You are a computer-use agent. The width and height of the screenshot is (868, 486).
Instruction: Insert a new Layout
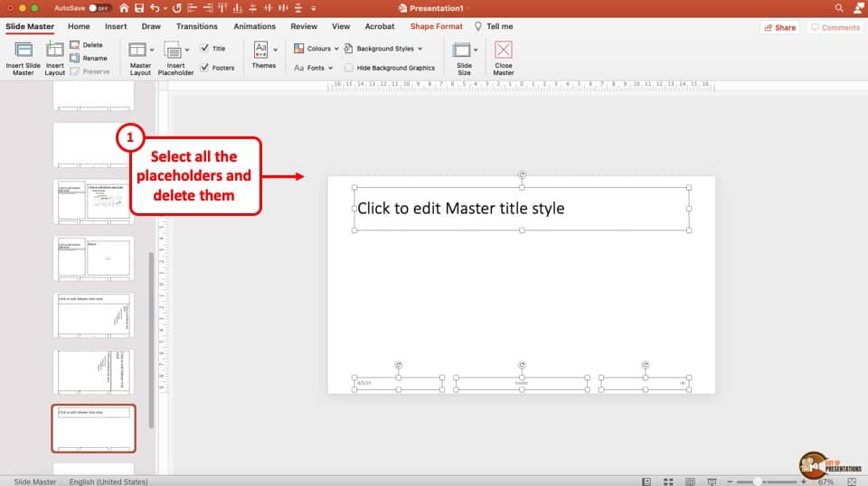coord(55,58)
